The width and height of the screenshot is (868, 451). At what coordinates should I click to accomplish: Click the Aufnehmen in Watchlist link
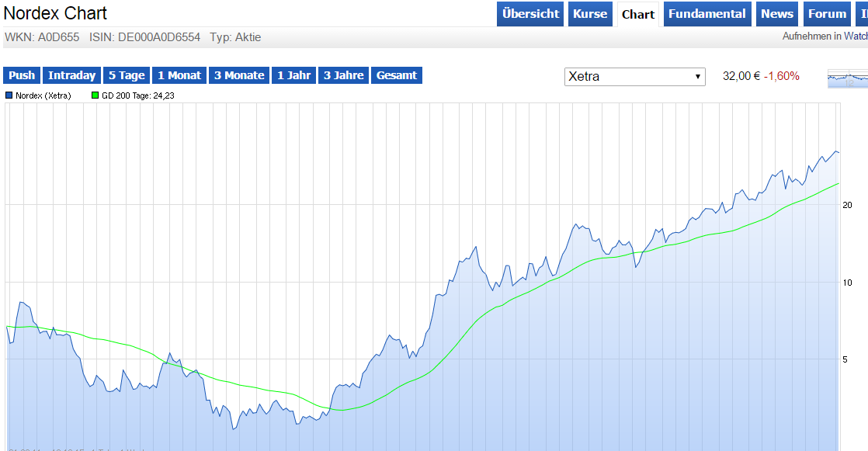(x=825, y=36)
